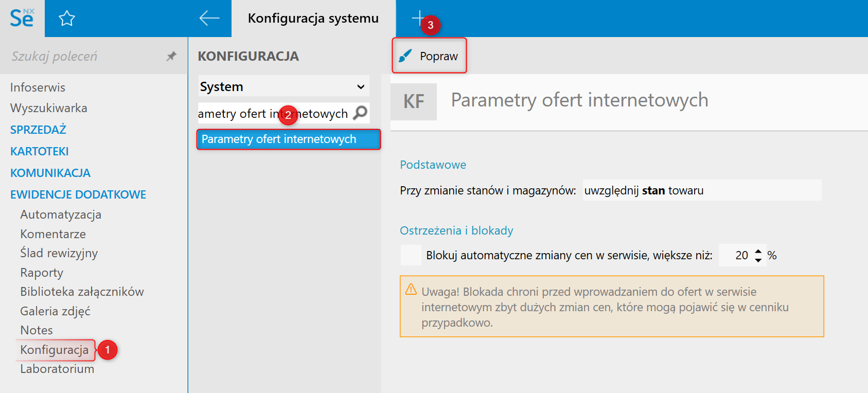This screenshot has height=393, width=868.
Task: Select the Konfiguracja systemu tab
Action: coord(313,19)
